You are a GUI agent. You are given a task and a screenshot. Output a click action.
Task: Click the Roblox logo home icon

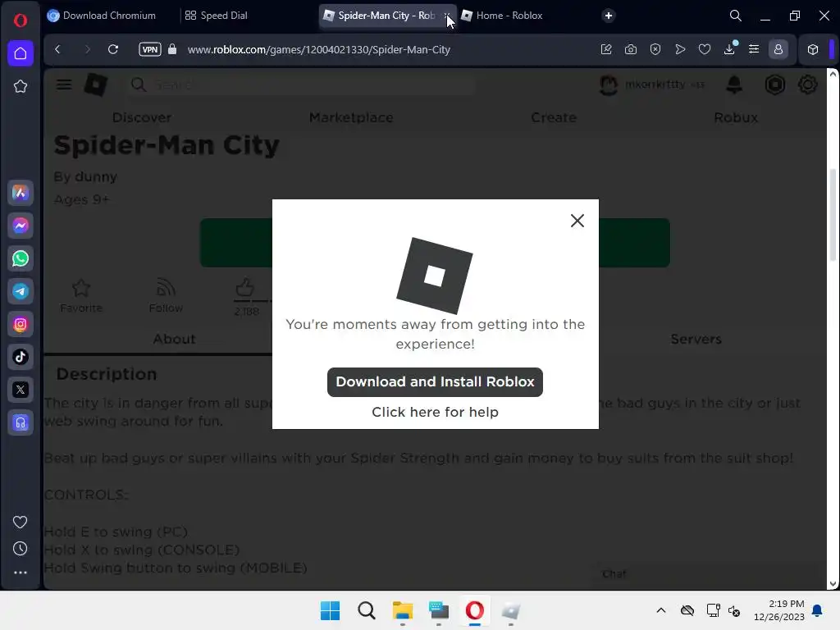coord(96,84)
